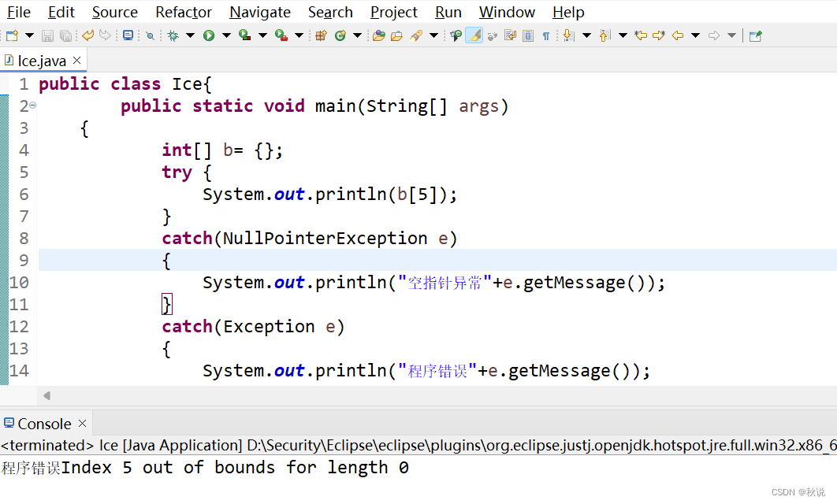837x504 pixels.
Task: Go to Previous Annotation icon
Action: tap(604, 35)
